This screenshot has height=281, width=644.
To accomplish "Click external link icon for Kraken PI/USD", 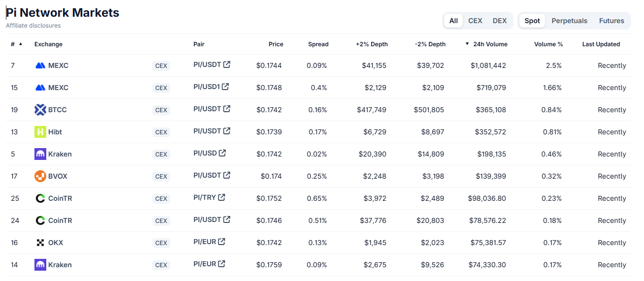I will click(223, 153).
